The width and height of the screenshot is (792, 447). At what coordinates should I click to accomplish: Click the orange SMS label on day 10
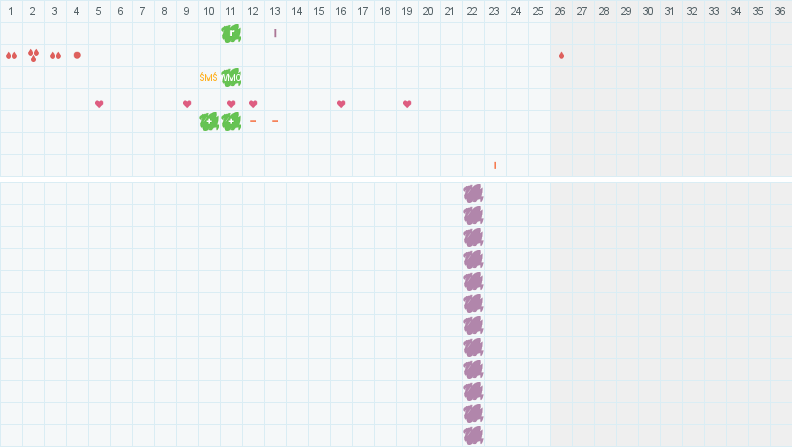[209, 77]
